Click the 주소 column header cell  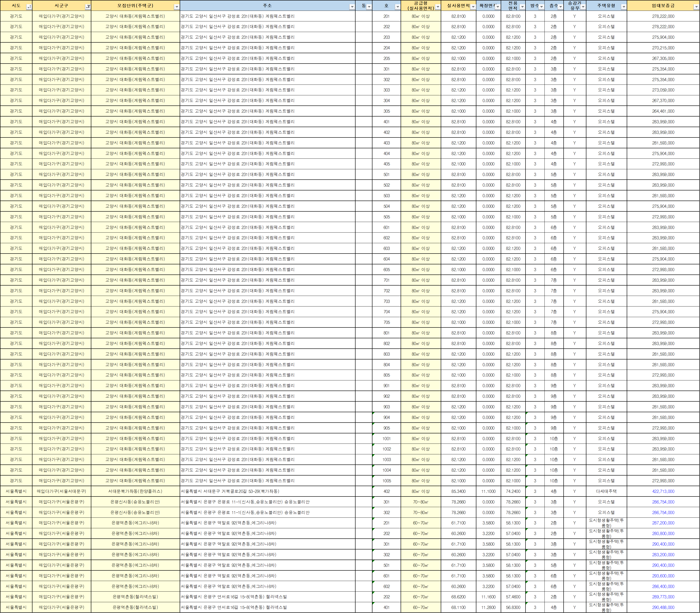click(x=267, y=5)
